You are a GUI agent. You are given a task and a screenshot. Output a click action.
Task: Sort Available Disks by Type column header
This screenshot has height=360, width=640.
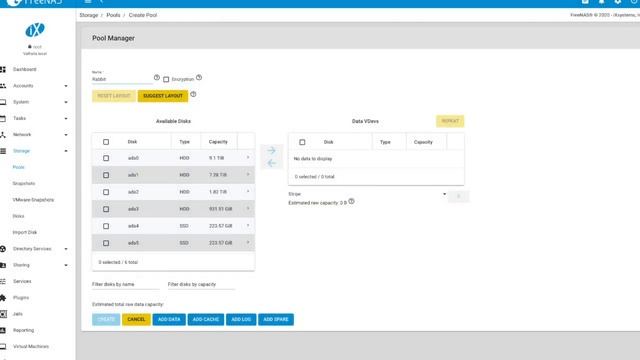click(184, 142)
